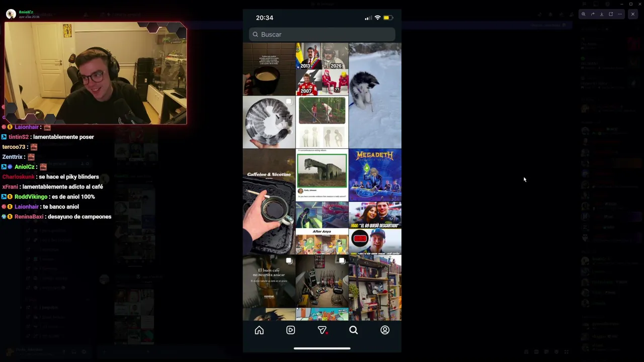The height and width of the screenshot is (362, 644).
Task: Click chat message 'lamentablemente poser'
Action: pos(63,137)
